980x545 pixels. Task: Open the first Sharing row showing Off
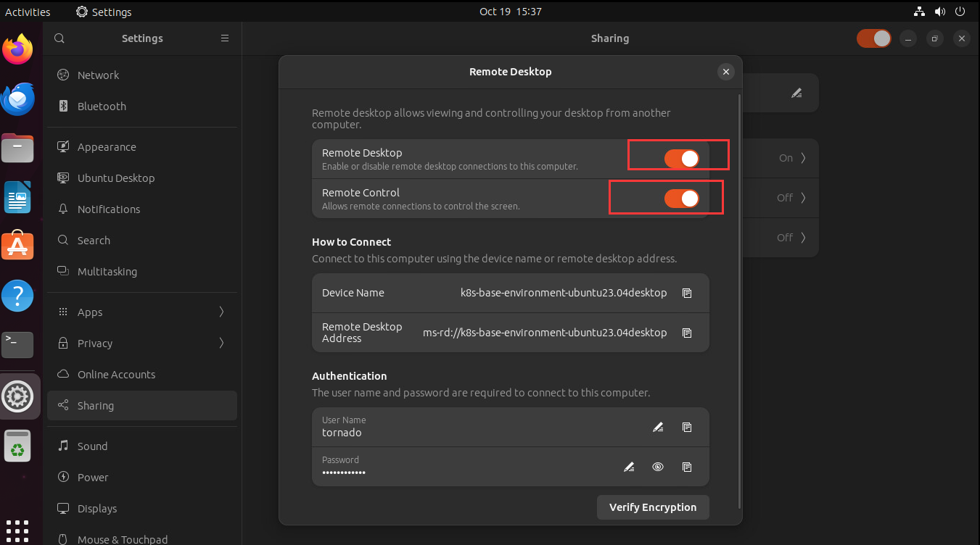(x=781, y=198)
